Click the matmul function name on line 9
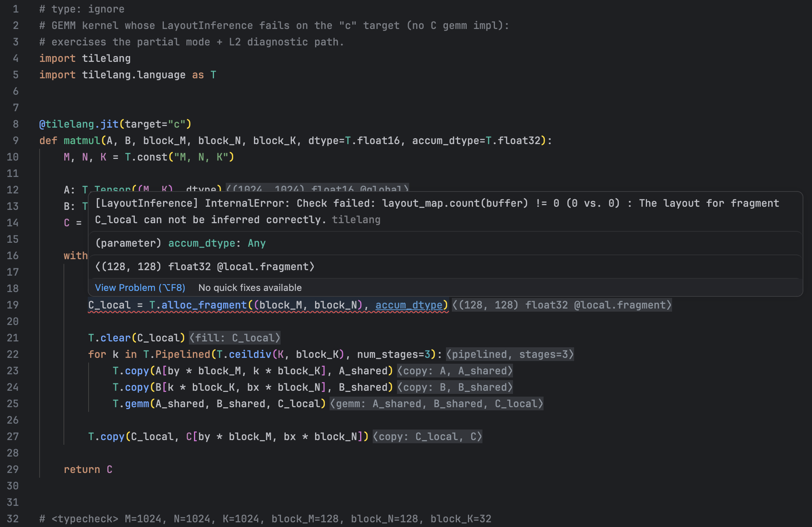 pyautogui.click(x=82, y=141)
